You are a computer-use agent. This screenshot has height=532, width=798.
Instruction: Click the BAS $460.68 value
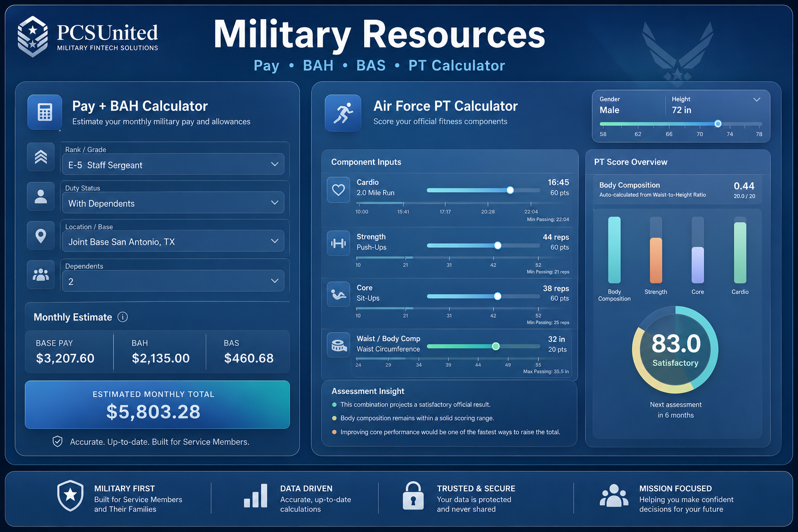coord(249,358)
